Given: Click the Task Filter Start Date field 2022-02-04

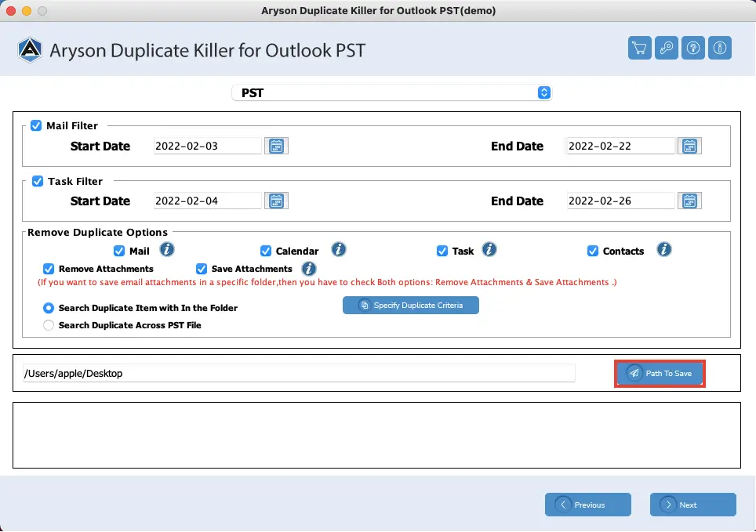Looking at the screenshot, I should pyautogui.click(x=207, y=201).
